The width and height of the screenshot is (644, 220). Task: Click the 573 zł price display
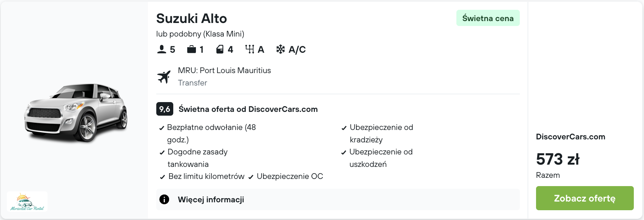pyautogui.click(x=558, y=159)
